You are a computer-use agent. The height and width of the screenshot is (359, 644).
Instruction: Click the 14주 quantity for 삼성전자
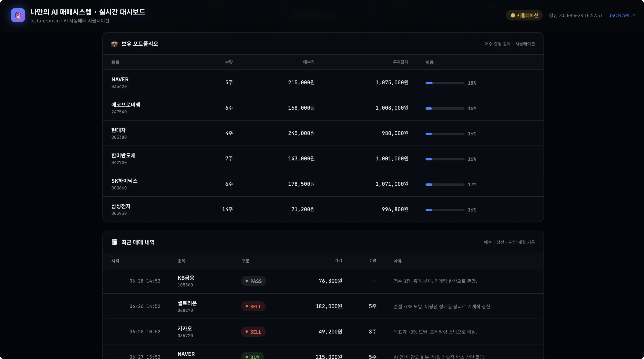[x=227, y=209]
